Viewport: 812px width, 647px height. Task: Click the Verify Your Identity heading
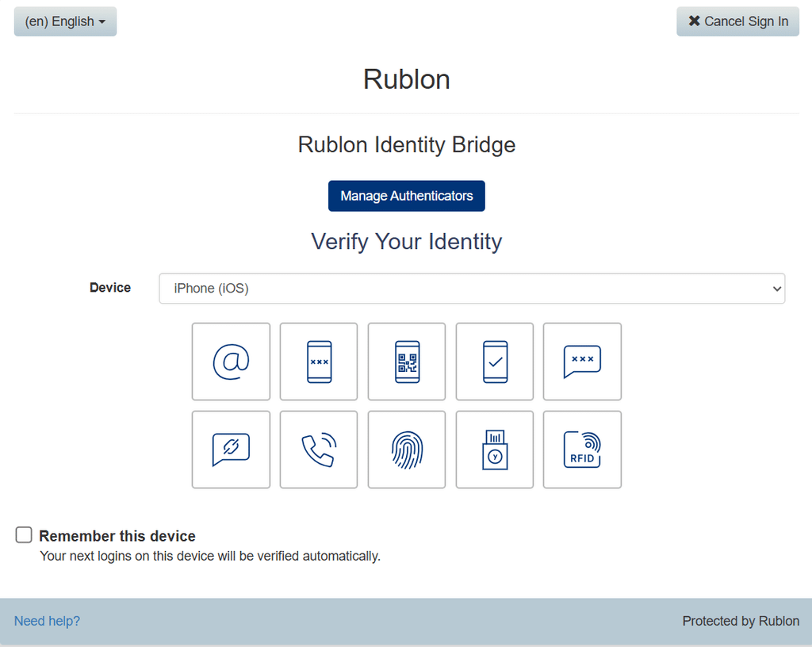407,242
